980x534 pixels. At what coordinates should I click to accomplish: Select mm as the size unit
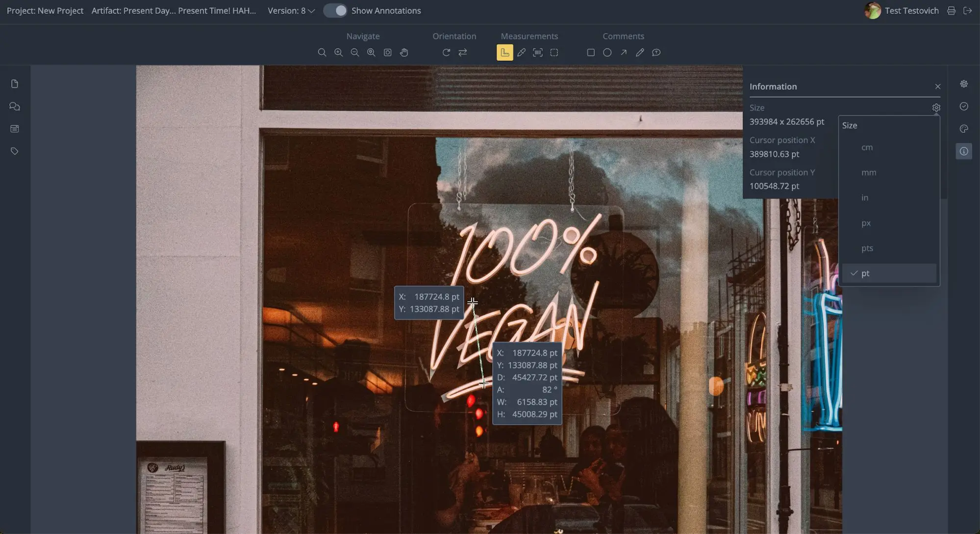[x=889, y=172]
